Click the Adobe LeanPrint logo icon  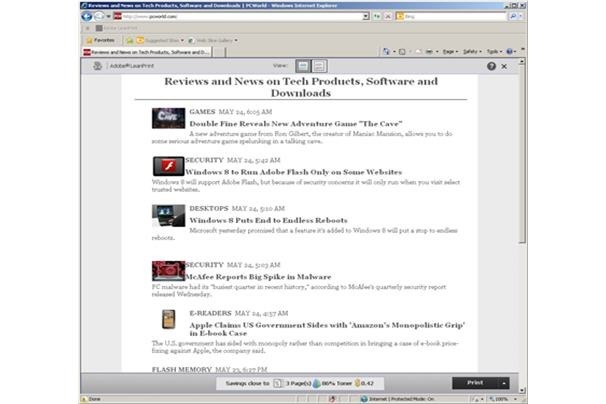[99, 66]
